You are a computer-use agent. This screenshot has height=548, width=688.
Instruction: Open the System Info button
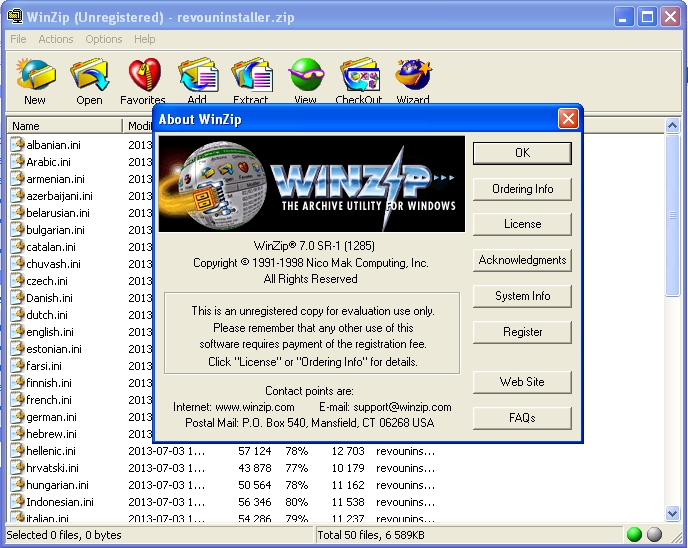[522, 296]
